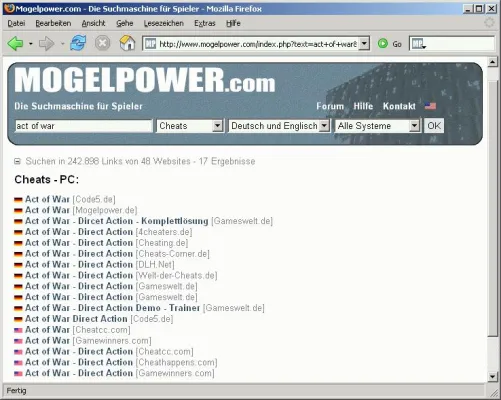Click the scrollbar down arrow
Screen dimensions: 501x400
[x=493, y=377]
